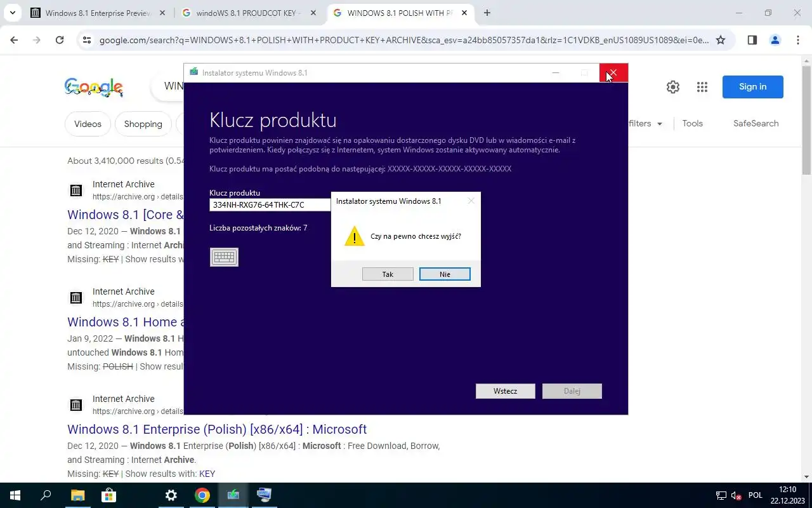Minimize the Instalator systemu Windows 8.1 window

[x=556, y=73]
